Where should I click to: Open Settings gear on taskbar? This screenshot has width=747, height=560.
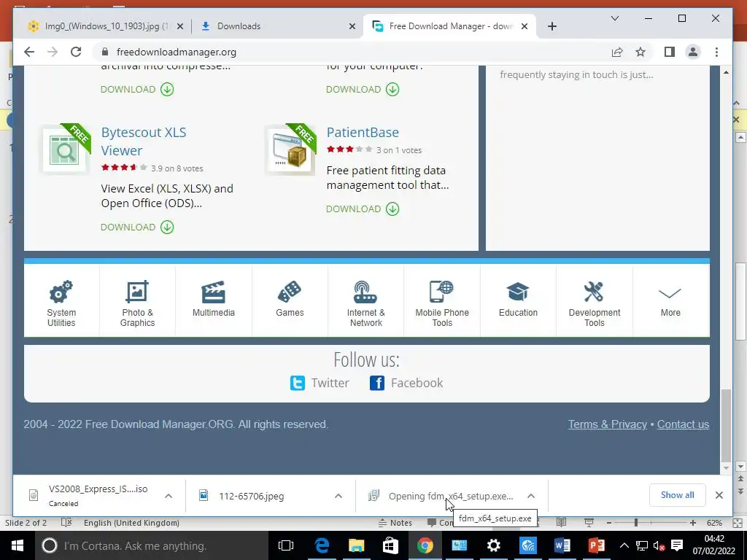pyautogui.click(x=494, y=545)
